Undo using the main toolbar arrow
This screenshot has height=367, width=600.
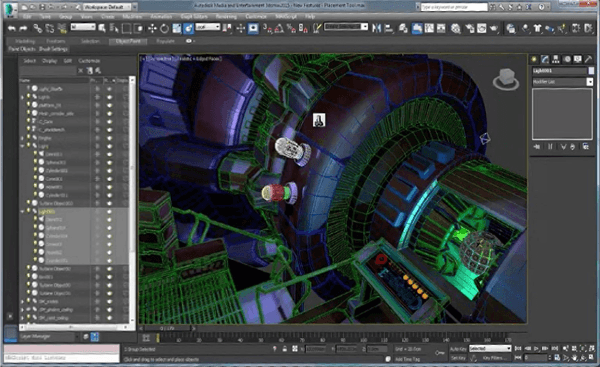12,28
